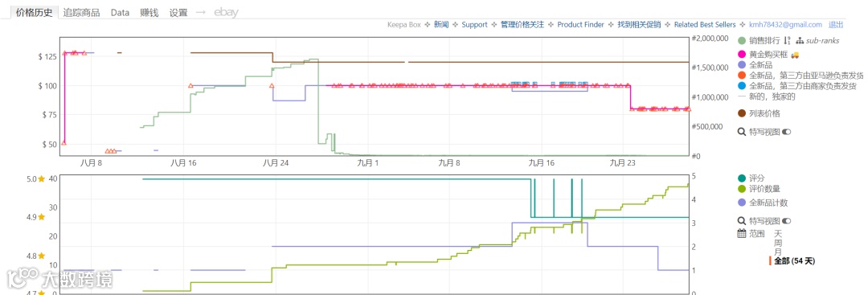Click the calendar 范围 icon
Screen dimensions: 868x295
743,233
